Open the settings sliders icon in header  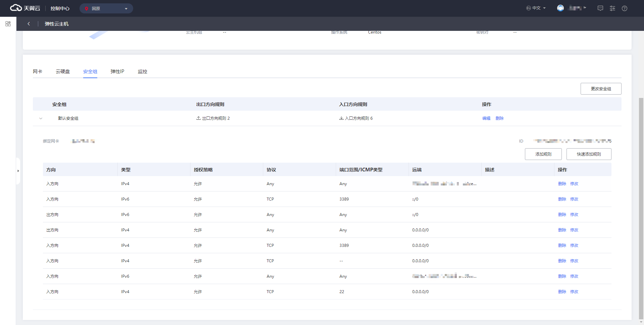coord(612,8)
